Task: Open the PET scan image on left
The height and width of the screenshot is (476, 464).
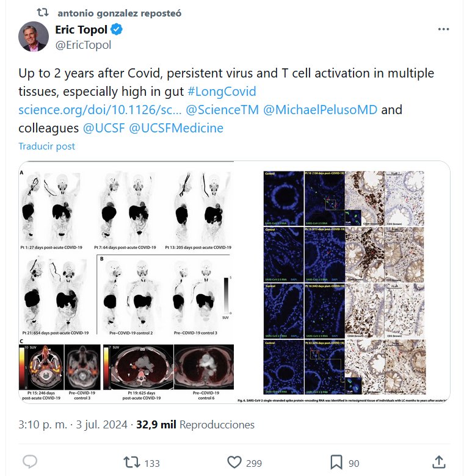Action: tap(126, 282)
